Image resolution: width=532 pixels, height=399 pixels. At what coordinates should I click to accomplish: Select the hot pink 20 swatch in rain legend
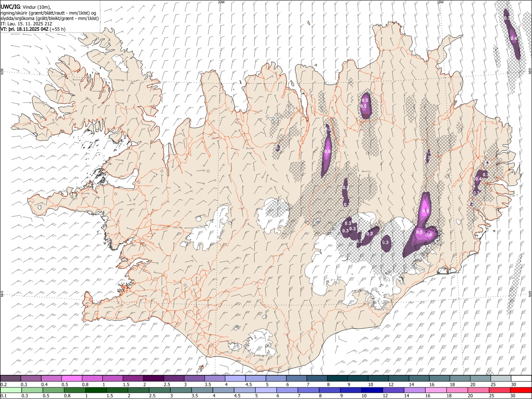[x=478, y=390]
